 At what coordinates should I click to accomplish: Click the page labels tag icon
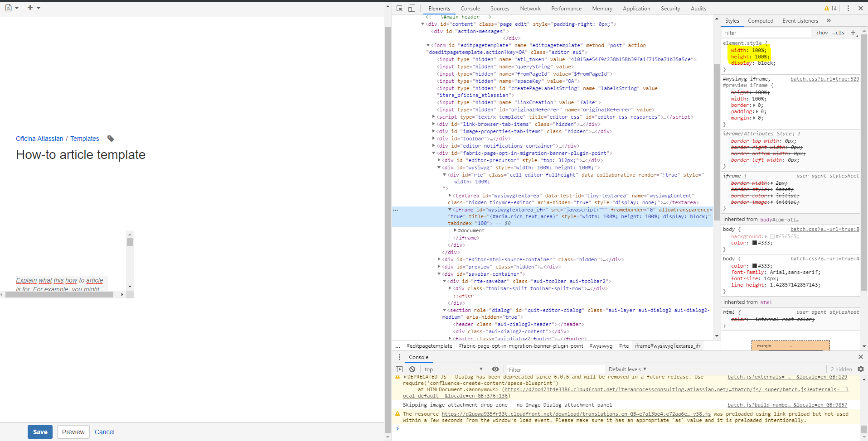[111, 139]
